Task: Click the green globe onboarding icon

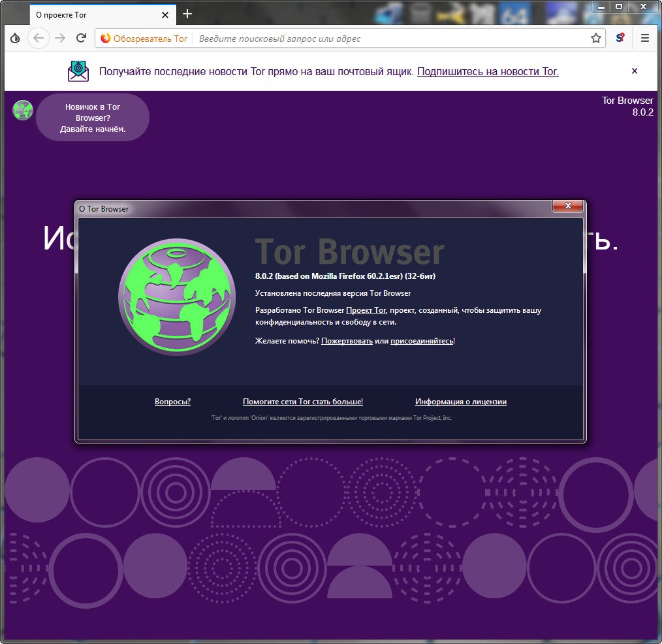Action: click(23, 110)
